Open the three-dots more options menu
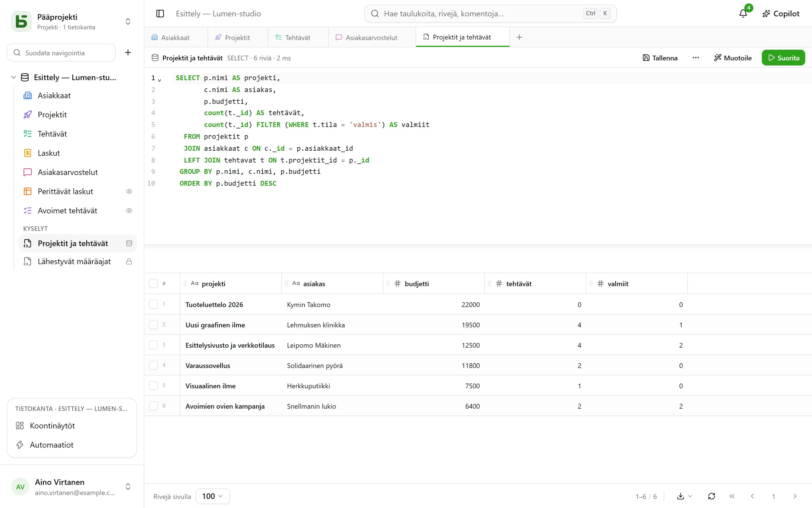This screenshot has width=812, height=508. click(696, 58)
